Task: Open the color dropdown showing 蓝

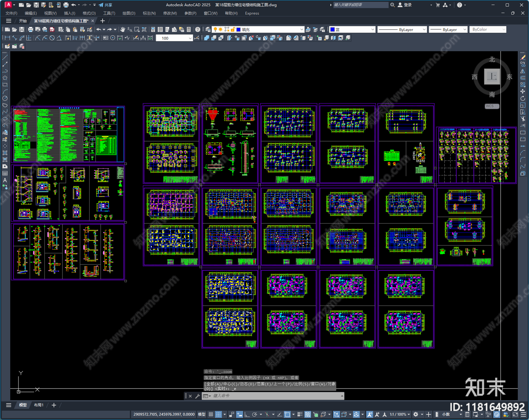Action: 352,29
